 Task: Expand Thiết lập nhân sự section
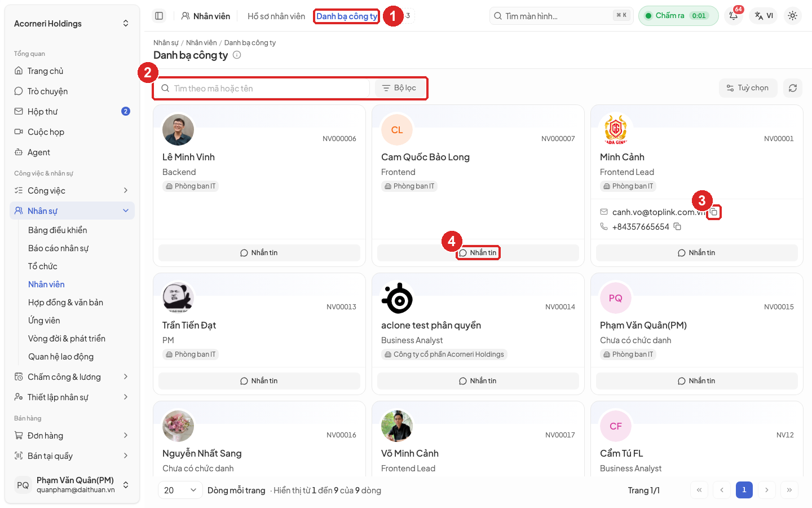coord(72,397)
